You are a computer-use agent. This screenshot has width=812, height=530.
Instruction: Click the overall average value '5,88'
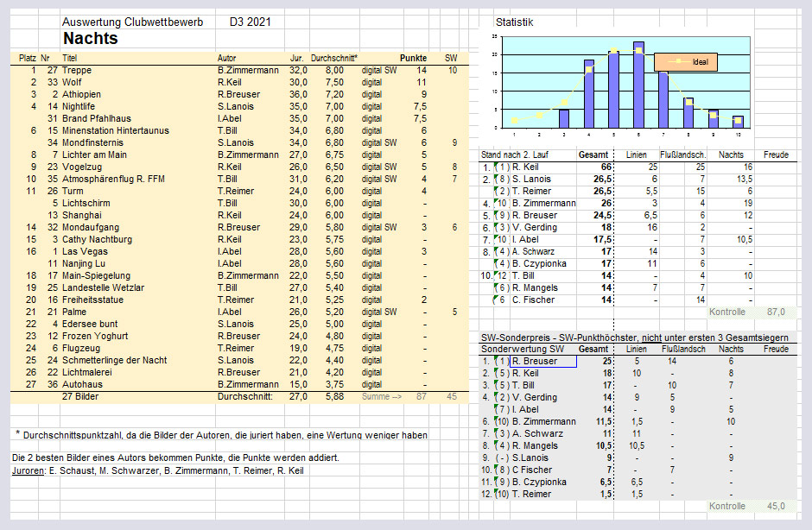334,396
